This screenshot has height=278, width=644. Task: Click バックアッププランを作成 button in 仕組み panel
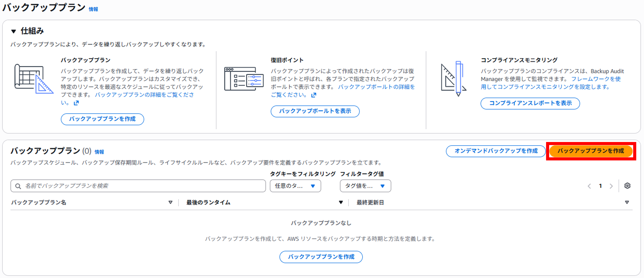point(102,119)
